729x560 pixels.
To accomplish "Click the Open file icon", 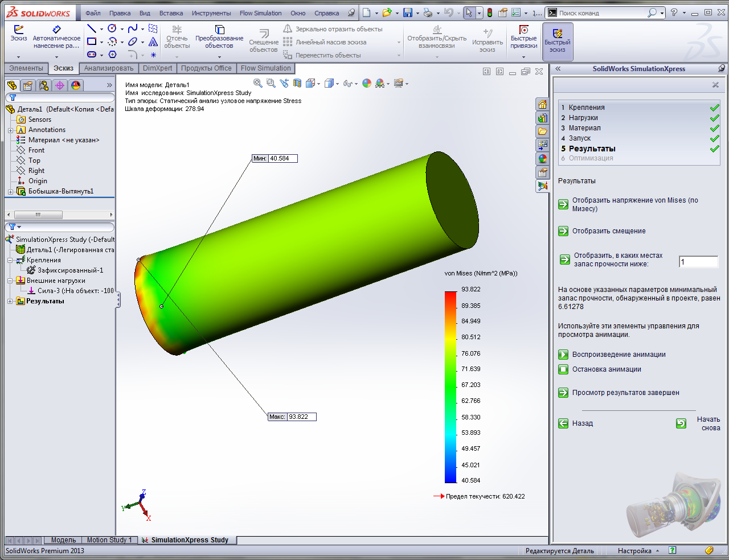I will pyautogui.click(x=387, y=13).
